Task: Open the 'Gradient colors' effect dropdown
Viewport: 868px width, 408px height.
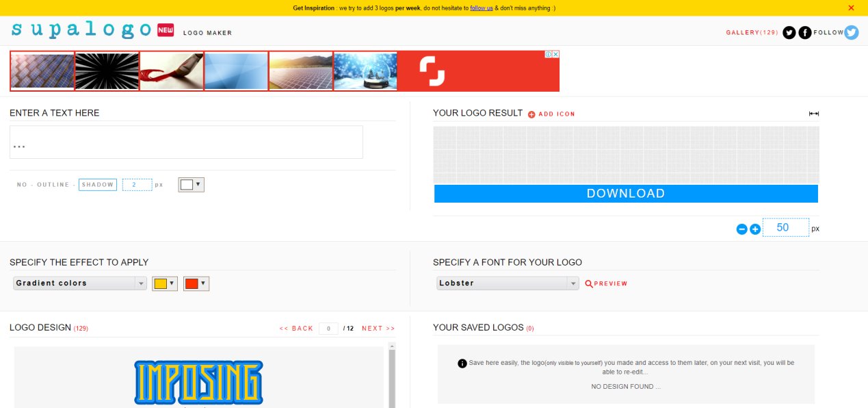Action: 79,283
